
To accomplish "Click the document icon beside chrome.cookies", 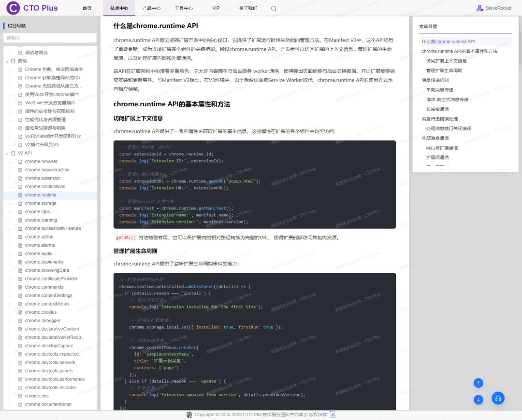I will (x=20, y=312).
